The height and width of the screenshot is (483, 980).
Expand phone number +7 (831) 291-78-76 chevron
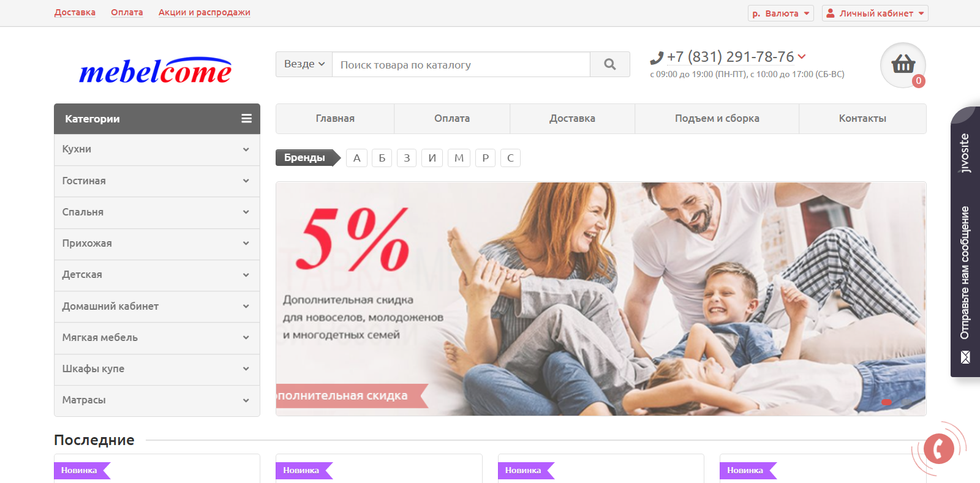click(x=802, y=56)
